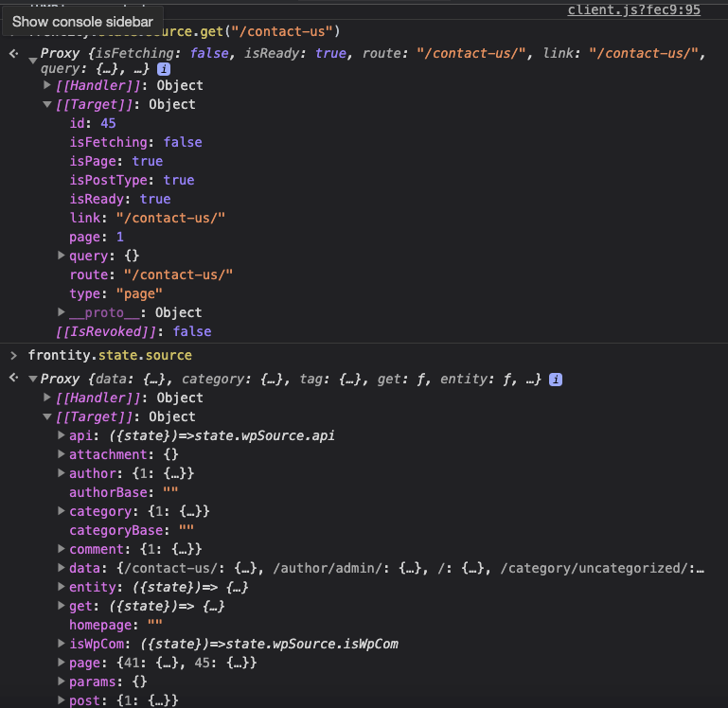The height and width of the screenshot is (708, 728).
Task: Click info icon beside the contact-us Proxy summary
Action: click(x=164, y=69)
